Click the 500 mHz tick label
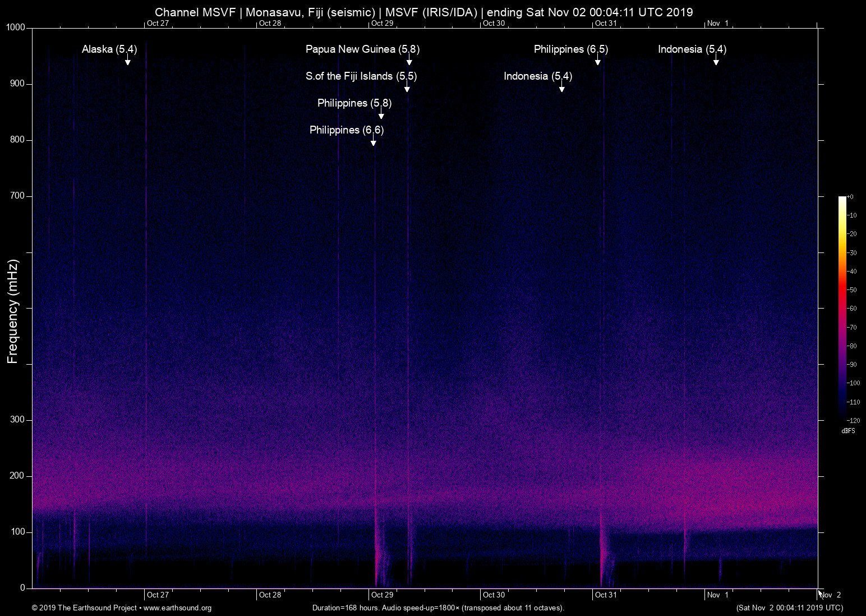Viewport: 866px width, 616px height. tap(17, 307)
